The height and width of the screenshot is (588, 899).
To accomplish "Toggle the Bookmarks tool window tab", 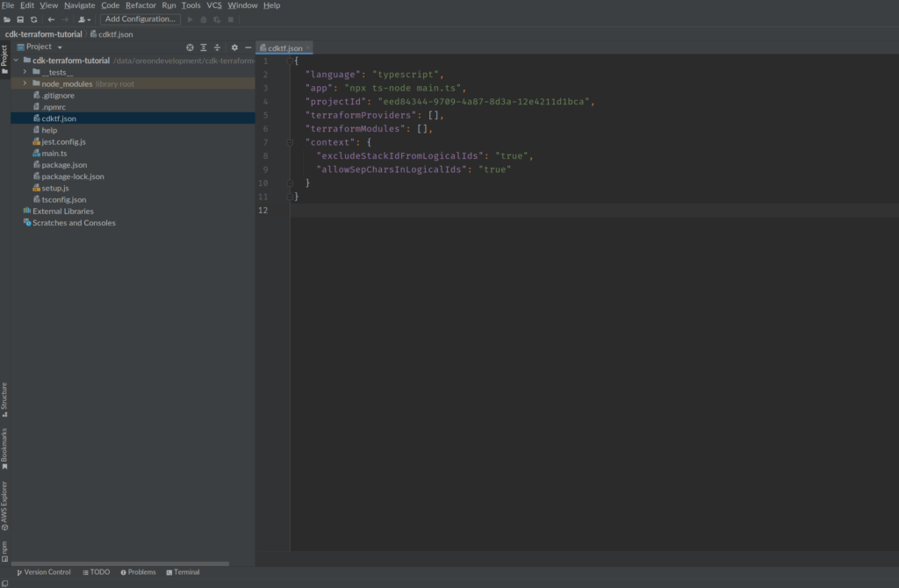I will pyautogui.click(x=4, y=448).
